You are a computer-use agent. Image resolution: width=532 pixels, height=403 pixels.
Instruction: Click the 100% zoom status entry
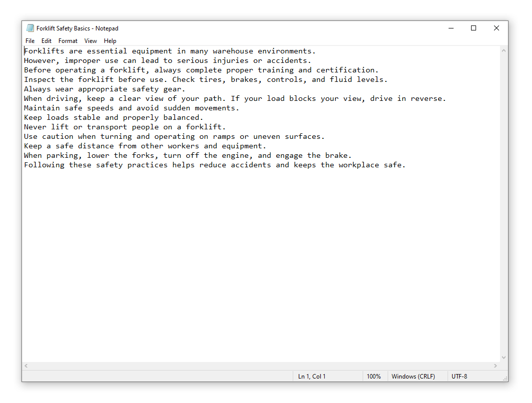374,376
